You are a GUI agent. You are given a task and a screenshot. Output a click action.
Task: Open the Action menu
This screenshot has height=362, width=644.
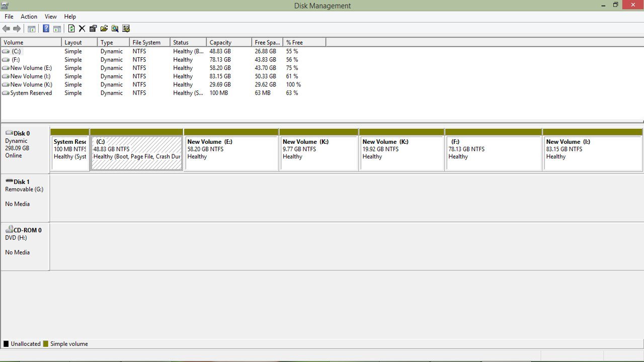pyautogui.click(x=29, y=17)
